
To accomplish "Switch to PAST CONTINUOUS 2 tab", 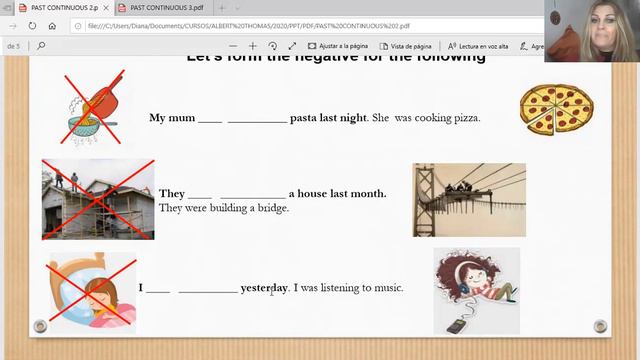I will 64,8.
